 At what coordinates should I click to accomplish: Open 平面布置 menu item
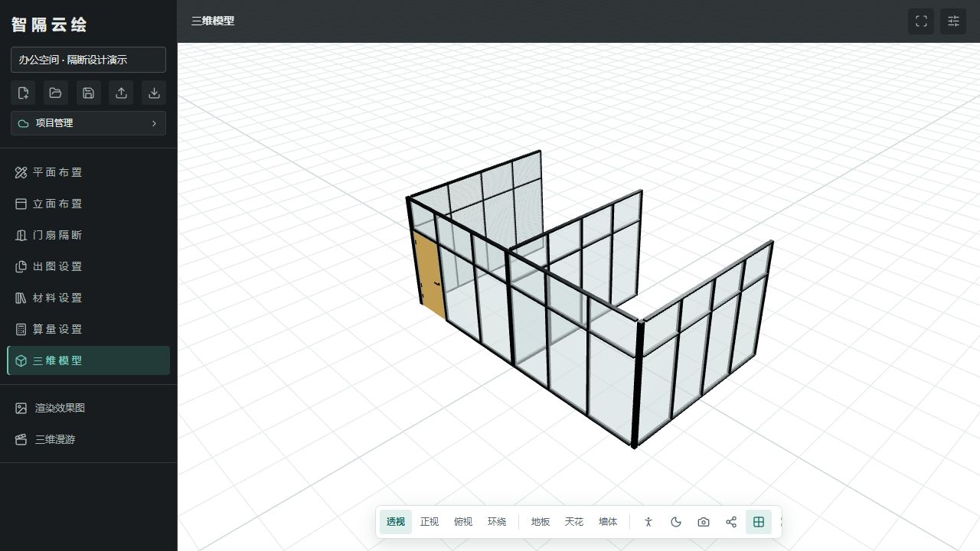(88, 172)
